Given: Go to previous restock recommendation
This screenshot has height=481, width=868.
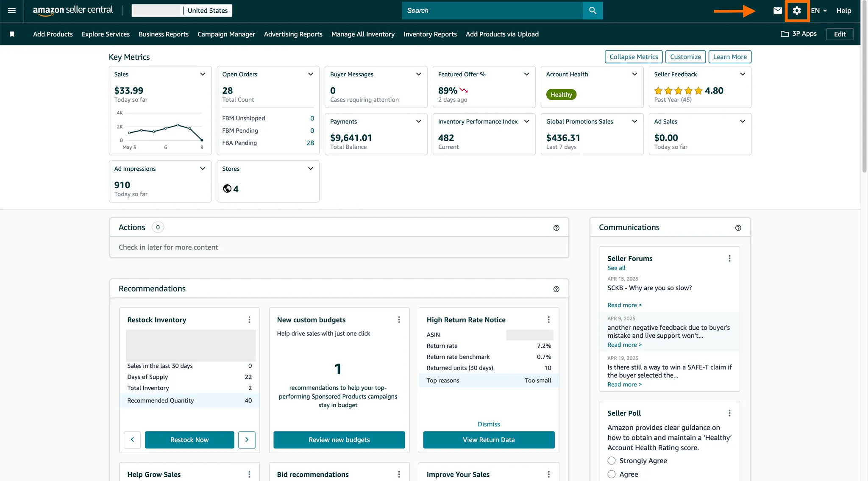Looking at the screenshot, I should (132, 440).
